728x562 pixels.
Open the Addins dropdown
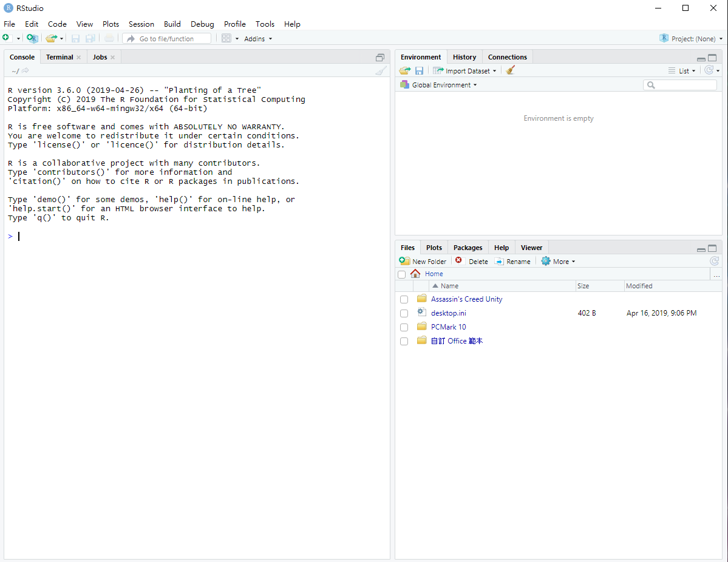pyautogui.click(x=258, y=38)
